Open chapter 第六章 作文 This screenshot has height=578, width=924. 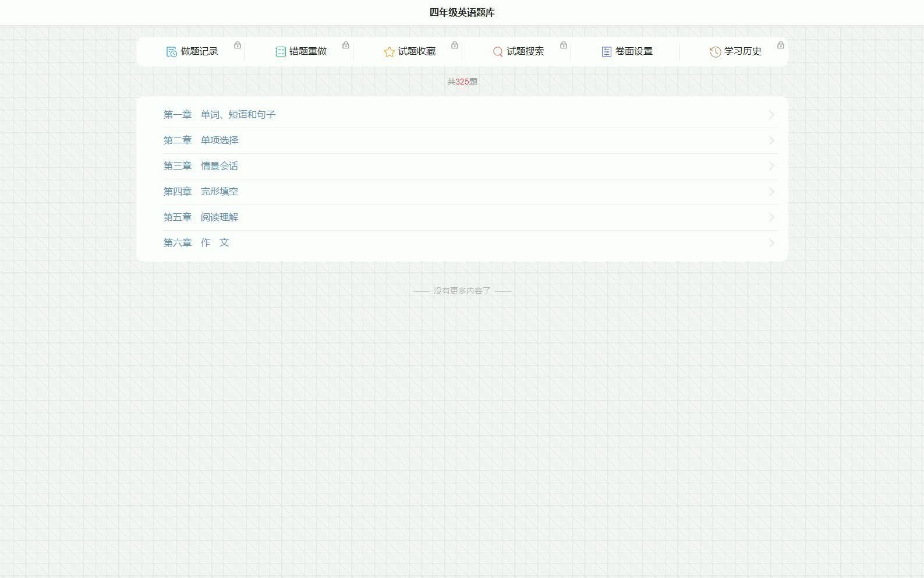pos(470,243)
